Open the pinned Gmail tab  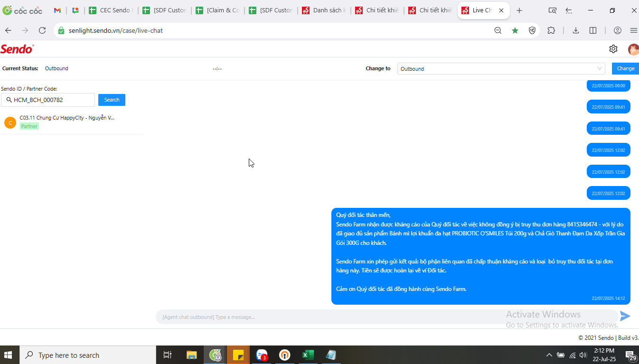coord(57,10)
